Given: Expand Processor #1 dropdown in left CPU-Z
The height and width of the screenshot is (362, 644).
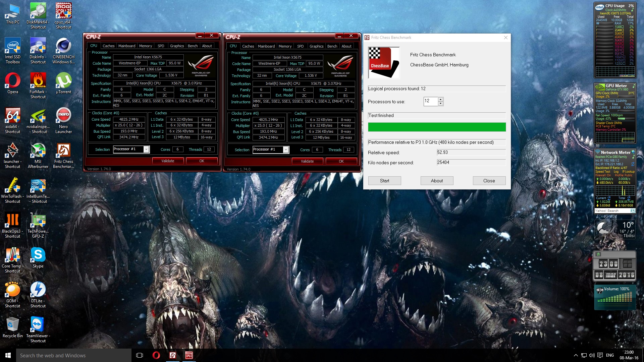Looking at the screenshot, I should (x=146, y=149).
